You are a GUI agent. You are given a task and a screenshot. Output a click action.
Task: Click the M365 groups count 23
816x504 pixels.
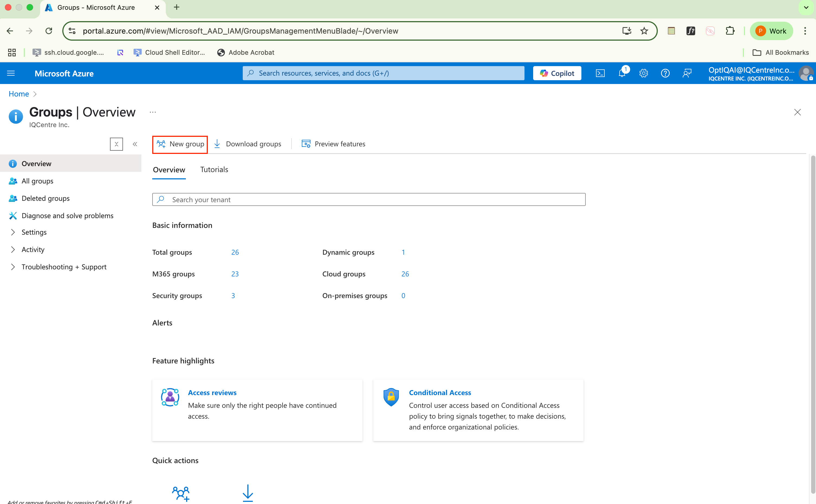[x=235, y=274]
